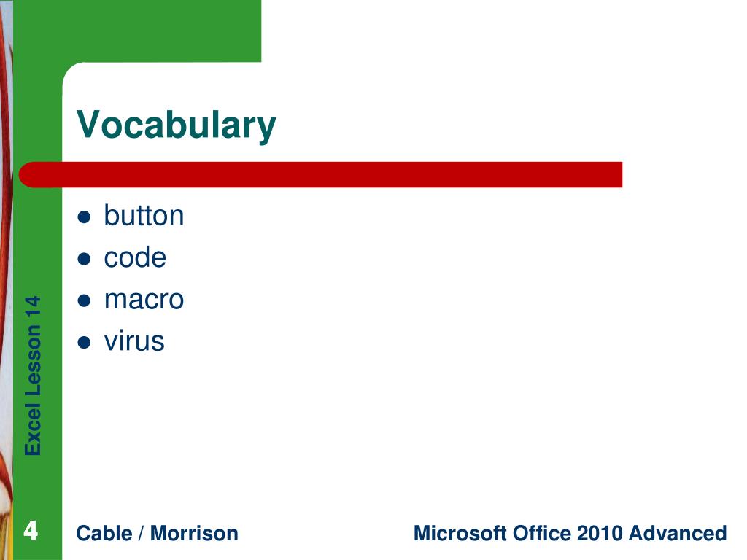The width and height of the screenshot is (747, 560).
Task: Click the word Cable in the footer
Action: coord(104,533)
